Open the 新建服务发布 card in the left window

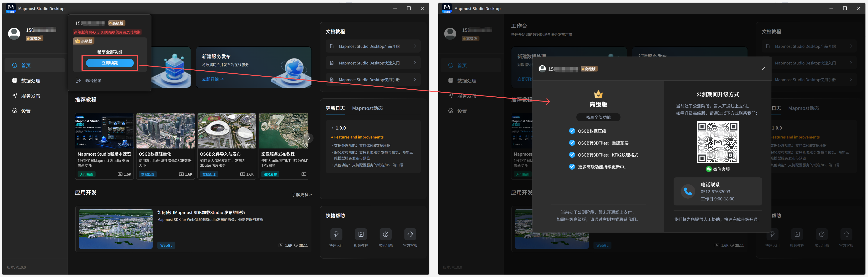pos(253,67)
